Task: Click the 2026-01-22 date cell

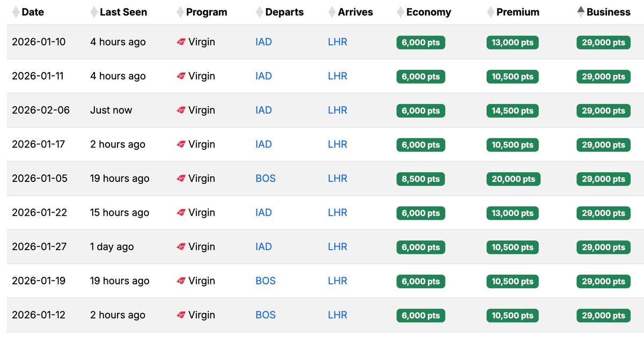Action: coord(39,213)
